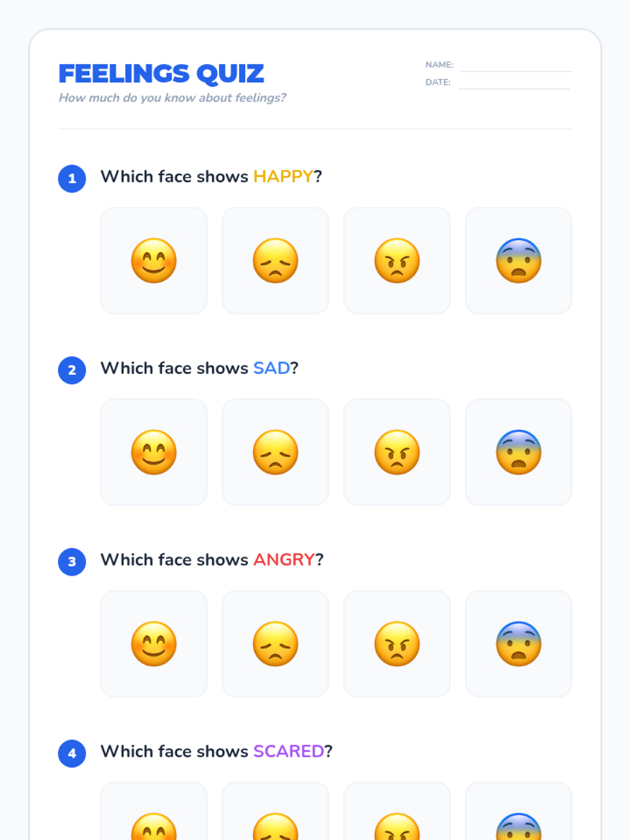Choose the sad face in question 3
This screenshot has height=840, width=630.
(x=275, y=644)
